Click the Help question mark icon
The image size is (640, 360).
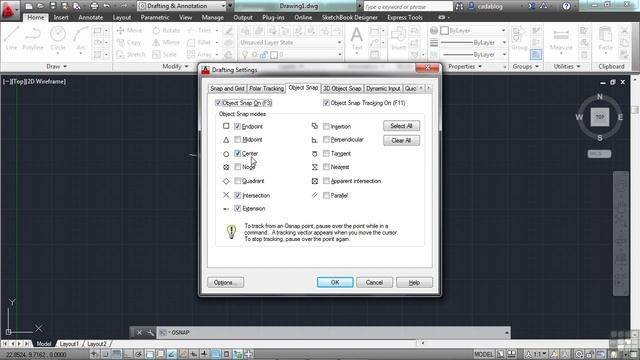point(566,6)
